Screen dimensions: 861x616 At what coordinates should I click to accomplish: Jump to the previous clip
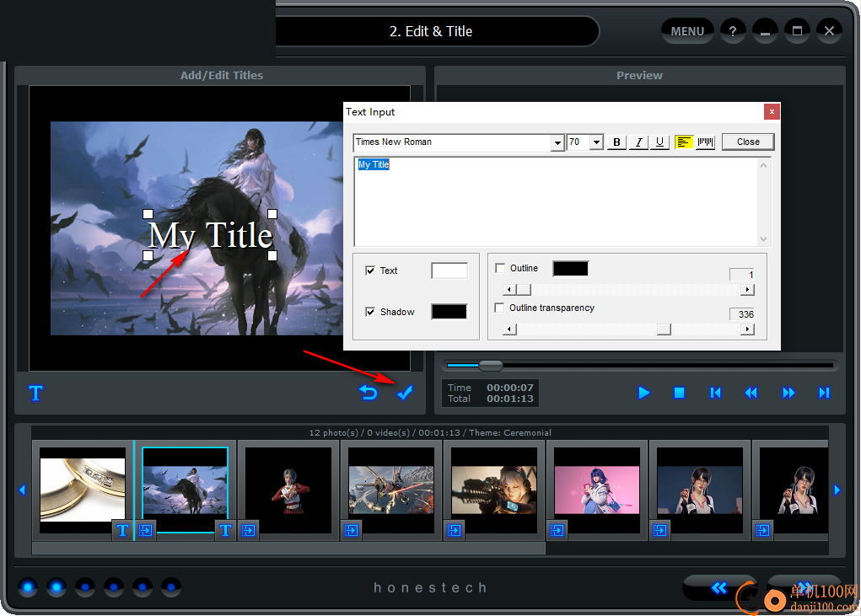(715, 393)
